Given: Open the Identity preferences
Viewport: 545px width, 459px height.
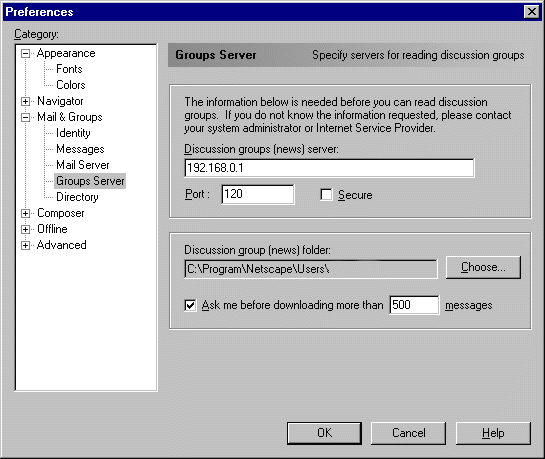Looking at the screenshot, I should tap(73, 133).
